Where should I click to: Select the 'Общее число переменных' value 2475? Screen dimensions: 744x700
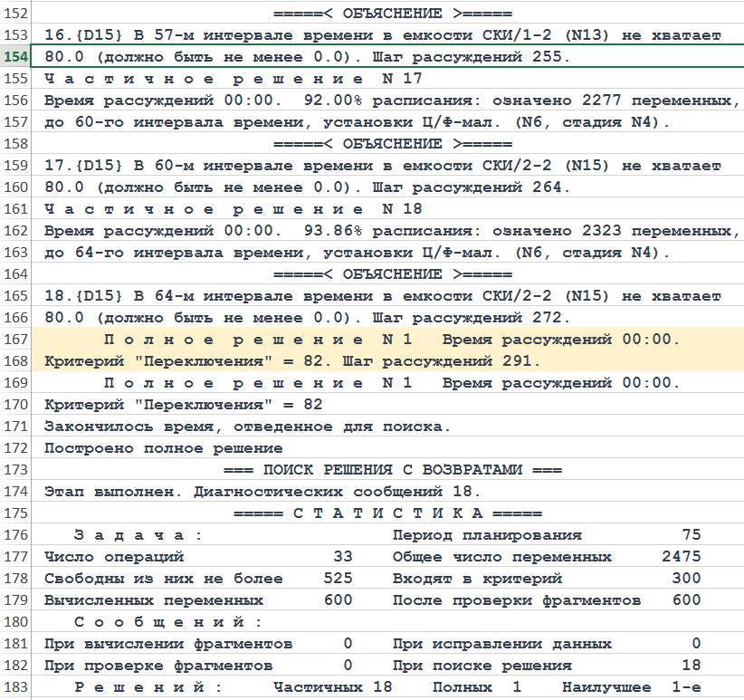click(682, 557)
